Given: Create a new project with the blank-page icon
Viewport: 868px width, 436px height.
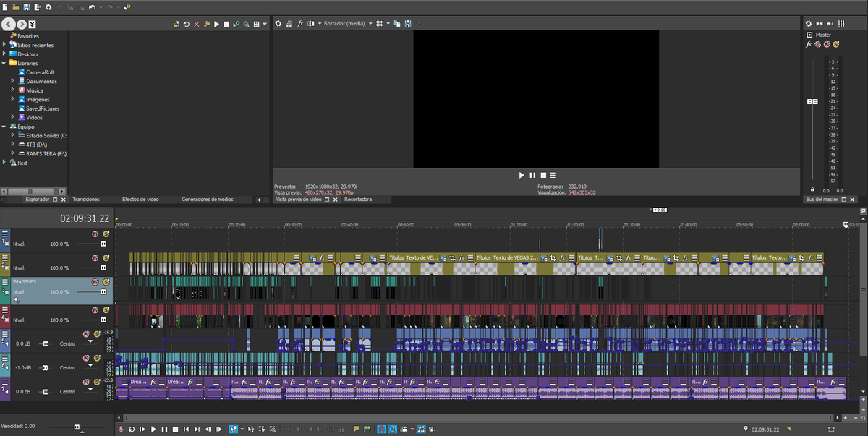Looking at the screenshot, I should [5, 7].
